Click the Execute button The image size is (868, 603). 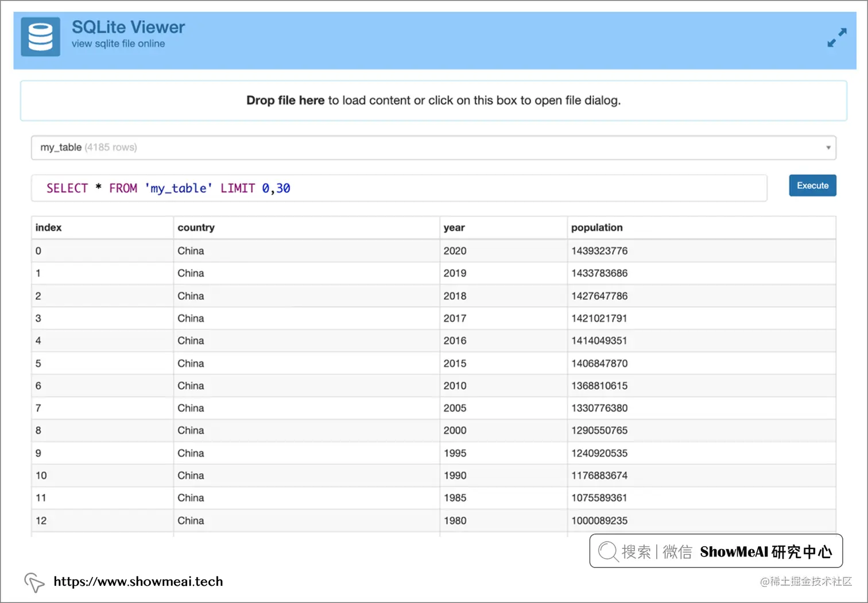[x=812, y=185]
